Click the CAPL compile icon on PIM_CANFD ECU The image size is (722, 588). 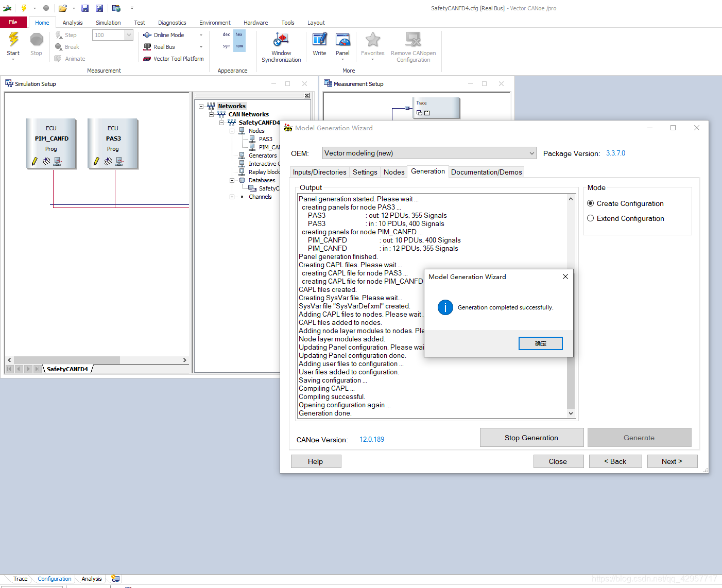click(x=46, y=161)
